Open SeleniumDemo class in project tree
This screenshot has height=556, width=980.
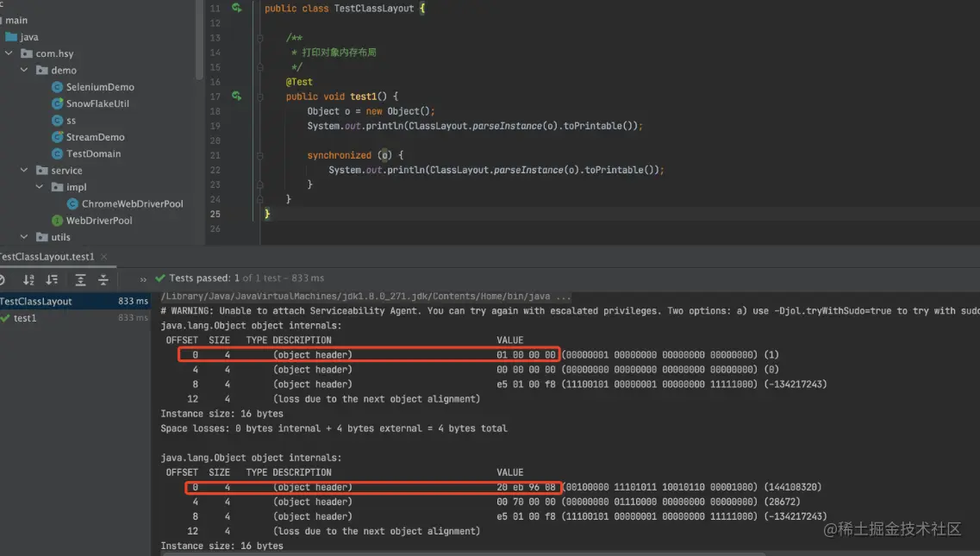100,87
